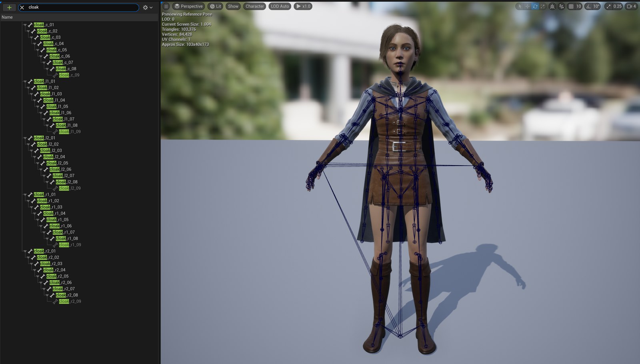Activate the Translate move tool
Viewport: 640px width, 364px height.
(x=528, y=6)
